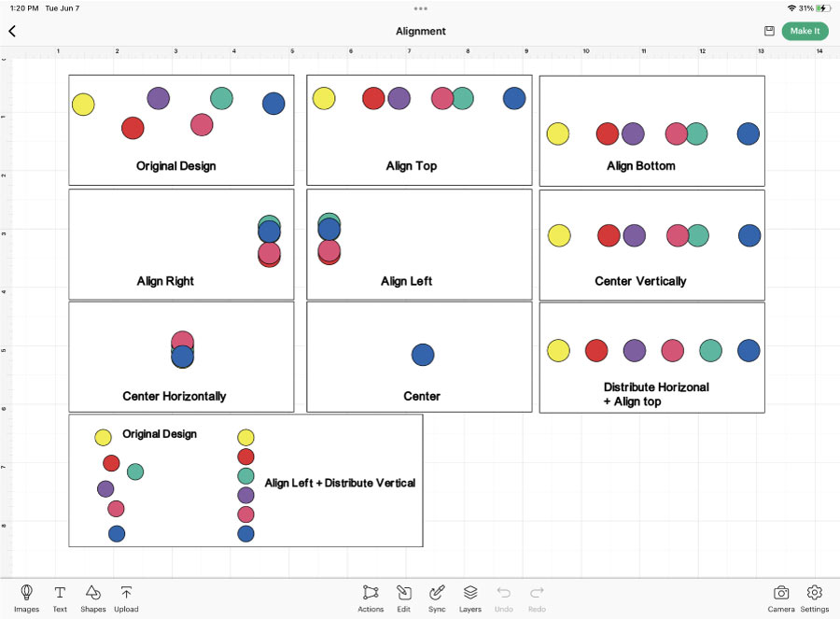Tap the Redo arrow
The height and width of the screenshot is (619, 840).
pos(537,598)
